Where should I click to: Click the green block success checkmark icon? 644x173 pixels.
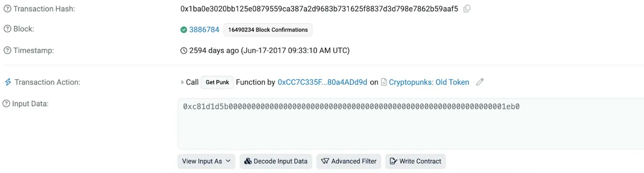[184, 30]
